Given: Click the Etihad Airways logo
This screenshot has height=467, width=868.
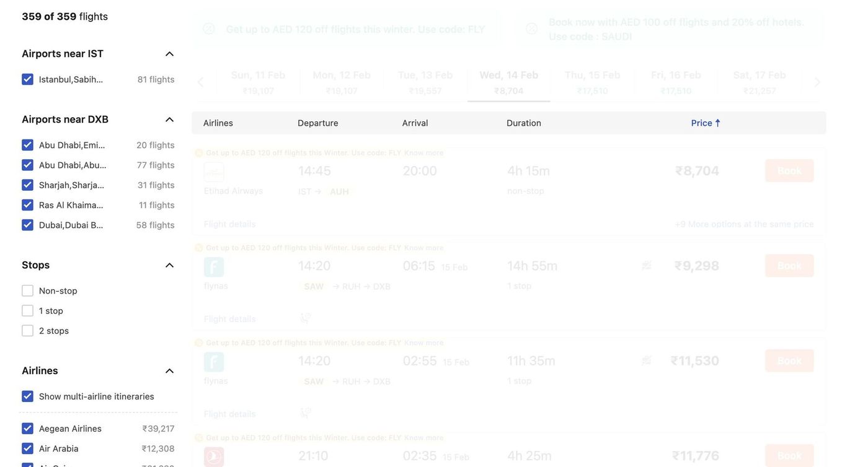Looking at the screenshot, I should [x=214, y=172].
